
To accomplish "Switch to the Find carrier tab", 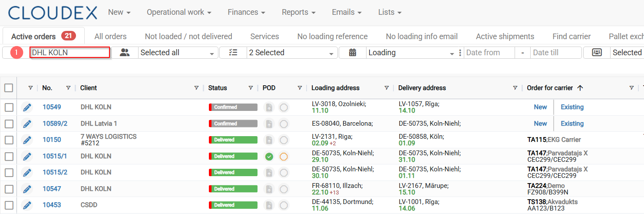I will [571, 37].
